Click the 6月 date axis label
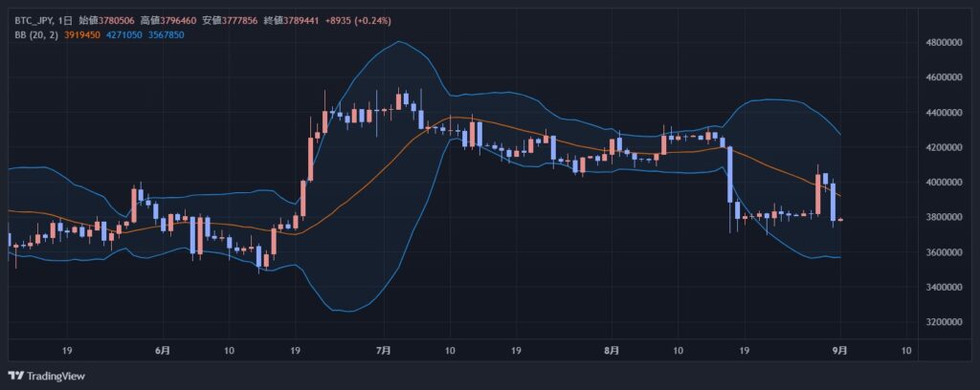This screenshot has width=980, height=390. click(x=163, y=351)
